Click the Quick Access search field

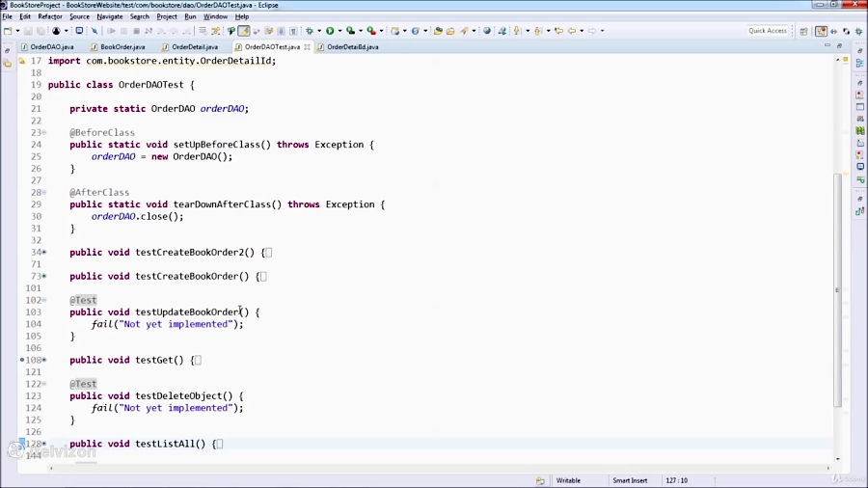point(768,31)
